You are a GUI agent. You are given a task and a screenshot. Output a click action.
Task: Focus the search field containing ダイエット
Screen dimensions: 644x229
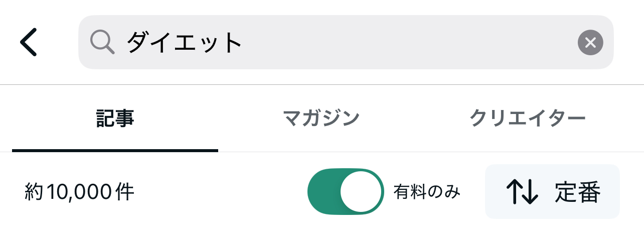click(x=346, y=42)
